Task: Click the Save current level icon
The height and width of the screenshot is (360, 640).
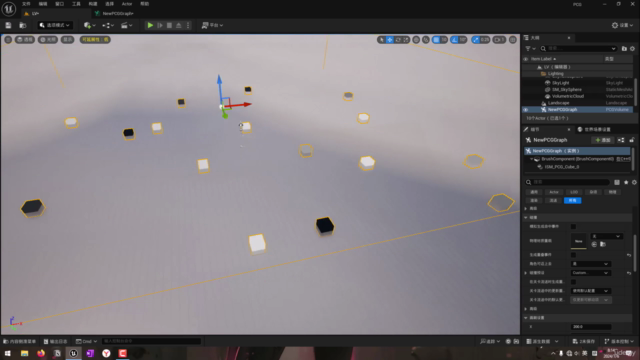Action: (x=8, y=25)
